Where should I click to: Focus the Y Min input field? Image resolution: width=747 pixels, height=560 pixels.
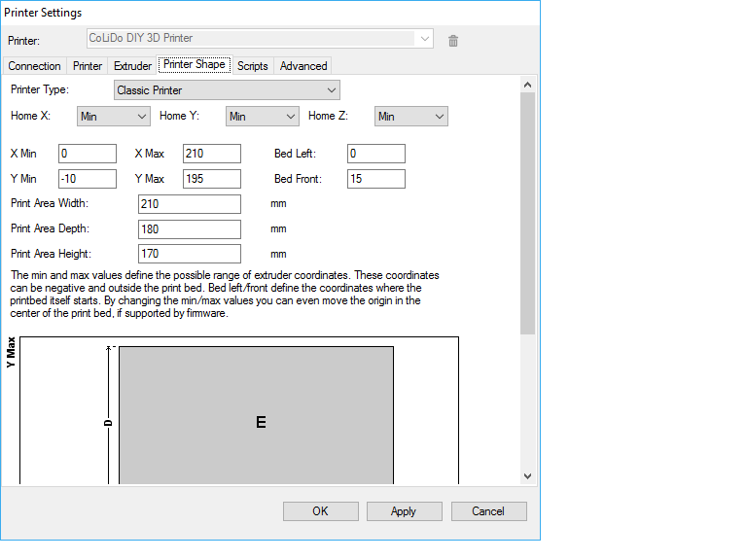(x=87, y=179)
